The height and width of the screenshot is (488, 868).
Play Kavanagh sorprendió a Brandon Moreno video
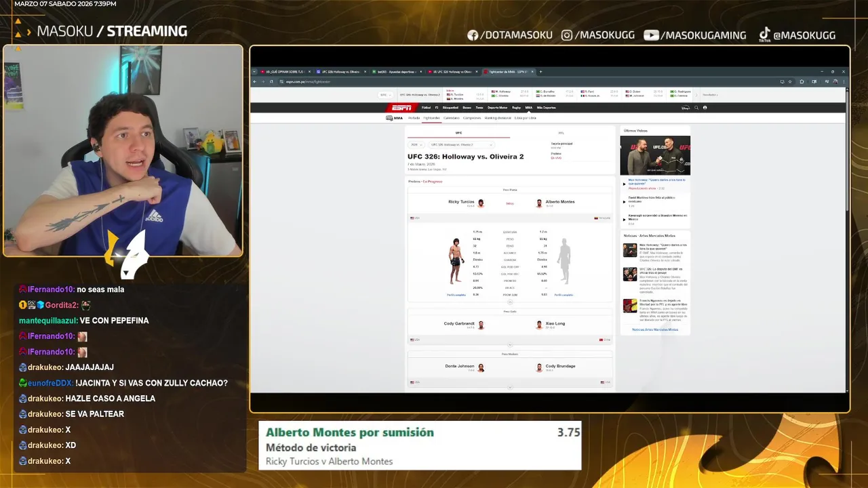[x=654, y=218]
